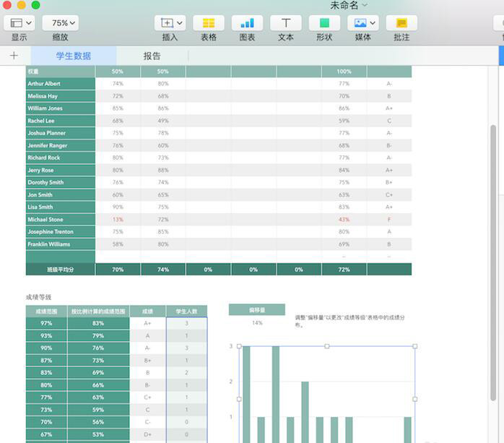Image resolution: width=504 pixels, height=443 pixels.
Task: Click the B+ grade cell in grade table
Action: [x=147, y=361]
